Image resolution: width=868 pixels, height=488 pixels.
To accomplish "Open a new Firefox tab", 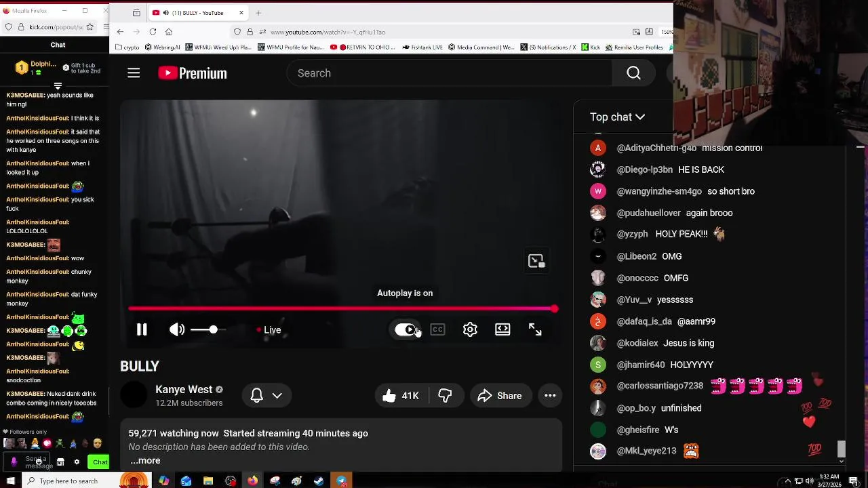I will [x=258, y=13].
